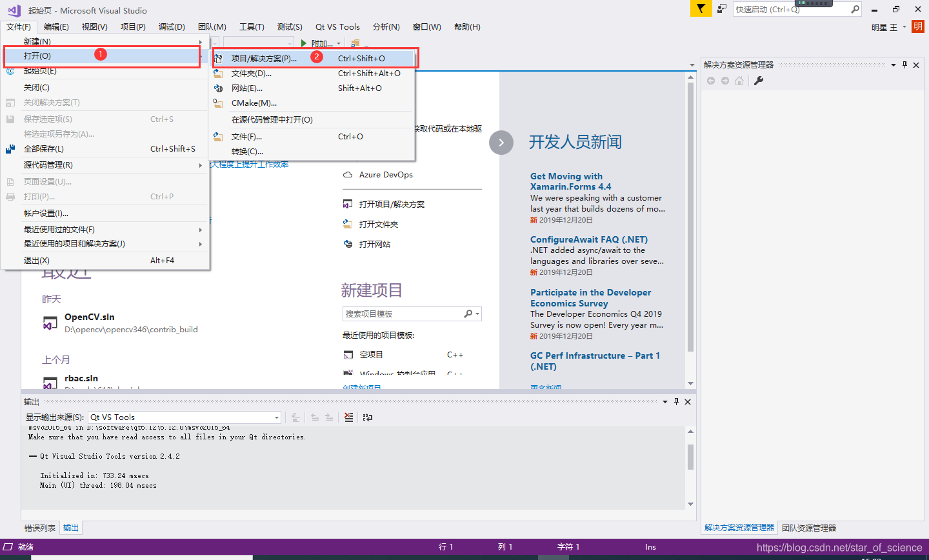Screen dimensions: 929x560
Task: Close the Solution Explorer panel
Action: click(916, 65)
